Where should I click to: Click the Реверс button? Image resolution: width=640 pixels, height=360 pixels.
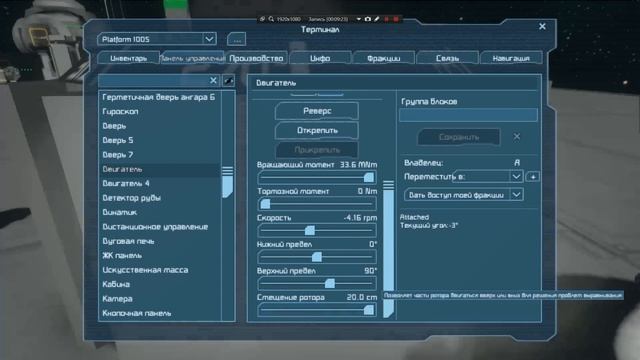[x=317, y=111]
